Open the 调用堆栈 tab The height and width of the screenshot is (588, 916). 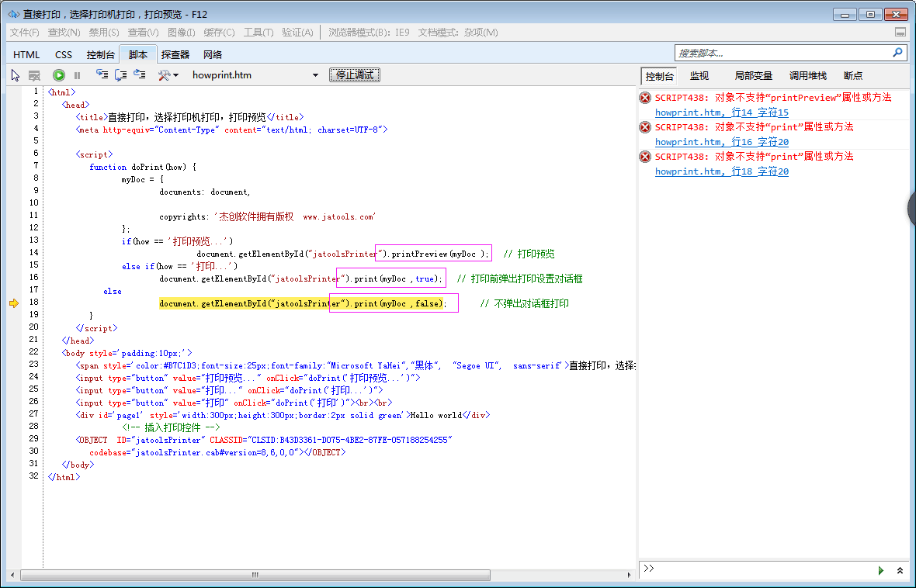pyautogui.click(x=808, y=76)
